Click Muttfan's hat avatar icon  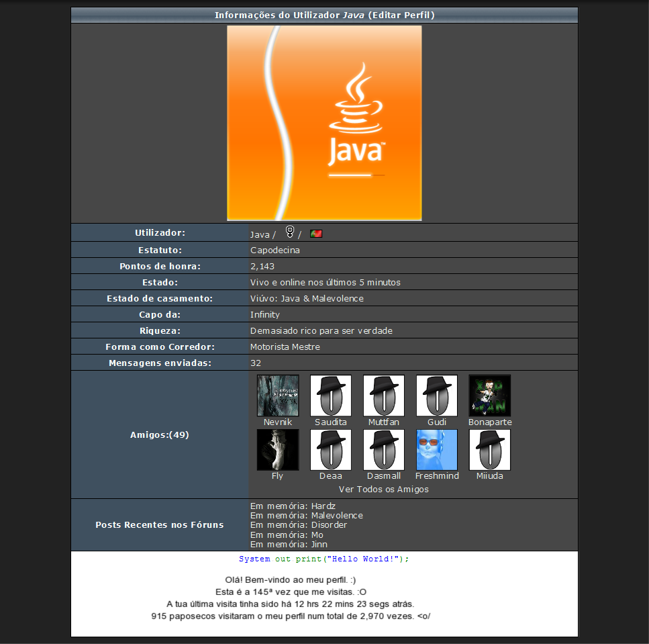(x=384, y=396)
